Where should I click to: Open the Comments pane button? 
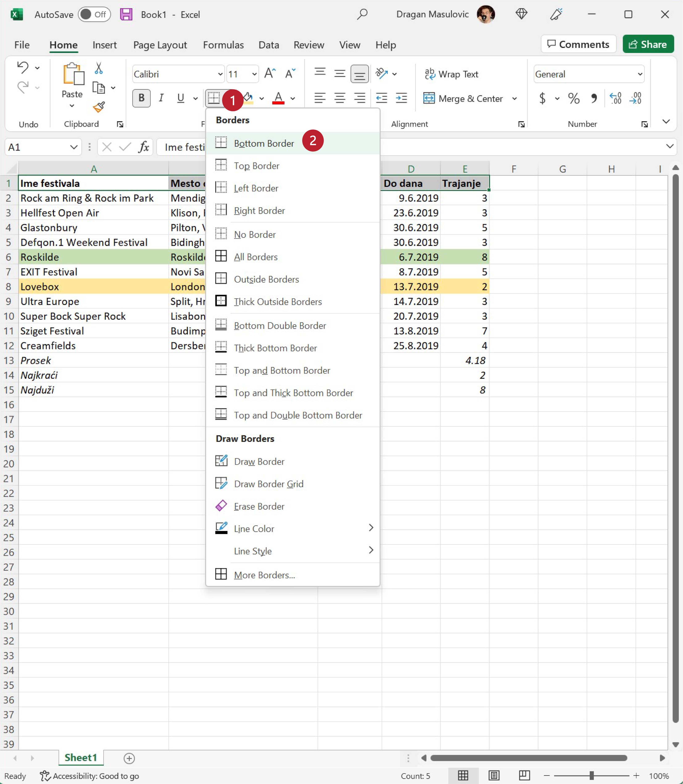click(578, 44)
